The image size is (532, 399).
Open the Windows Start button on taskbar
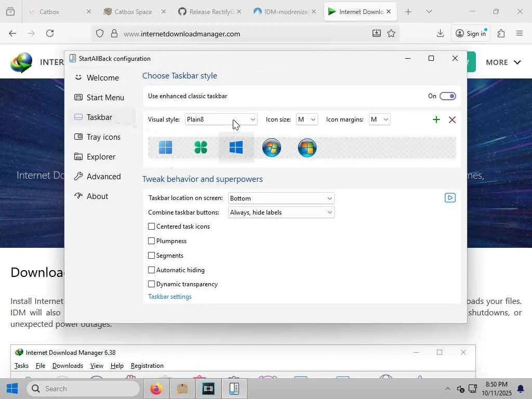[x=12, y=389]
